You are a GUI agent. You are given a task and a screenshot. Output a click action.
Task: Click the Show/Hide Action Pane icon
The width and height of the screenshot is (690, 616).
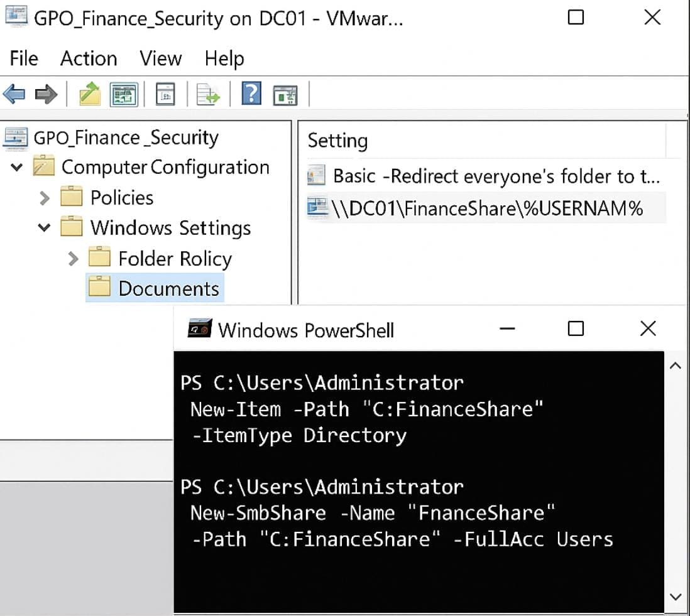[285, 95]
